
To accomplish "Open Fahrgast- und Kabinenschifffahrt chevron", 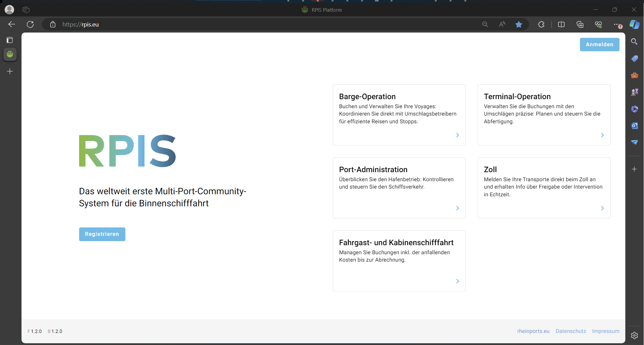I will pos(457,281).
